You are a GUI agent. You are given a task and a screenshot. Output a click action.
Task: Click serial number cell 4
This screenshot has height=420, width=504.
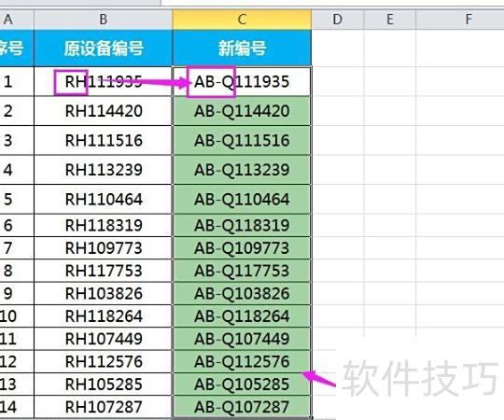click(x=17, y=170)
